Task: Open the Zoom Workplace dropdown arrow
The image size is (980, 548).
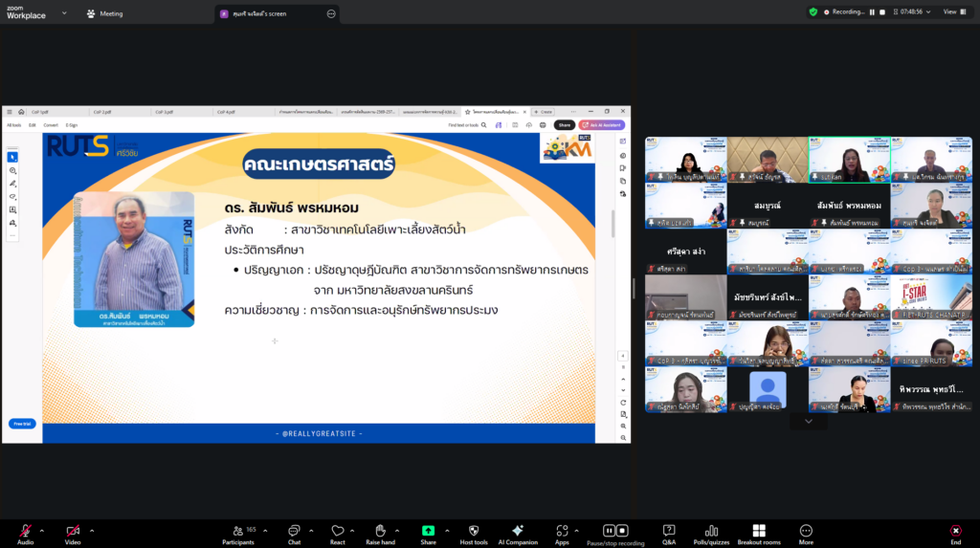Action: pyautogui.click(x=64, y=13)
